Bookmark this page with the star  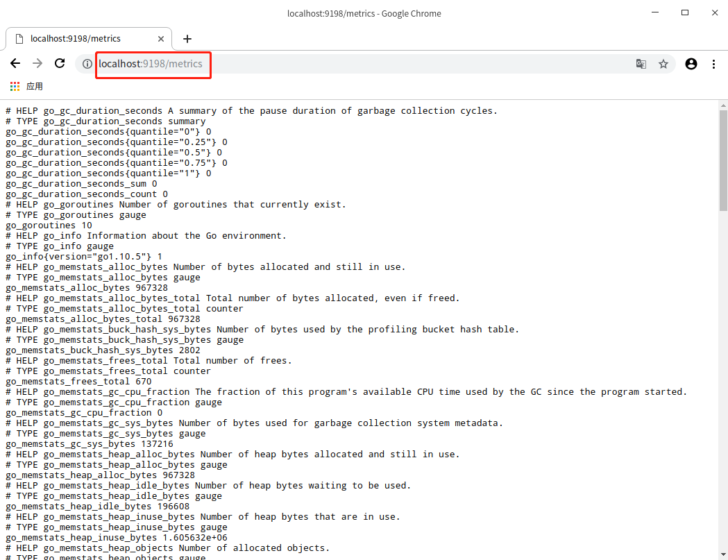point(663,64)
